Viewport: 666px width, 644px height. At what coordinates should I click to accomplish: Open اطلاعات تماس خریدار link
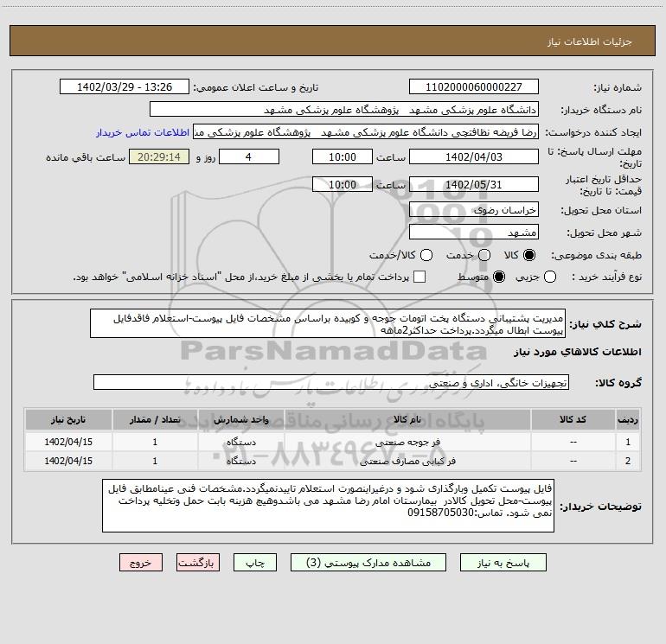tap(143, 132)
